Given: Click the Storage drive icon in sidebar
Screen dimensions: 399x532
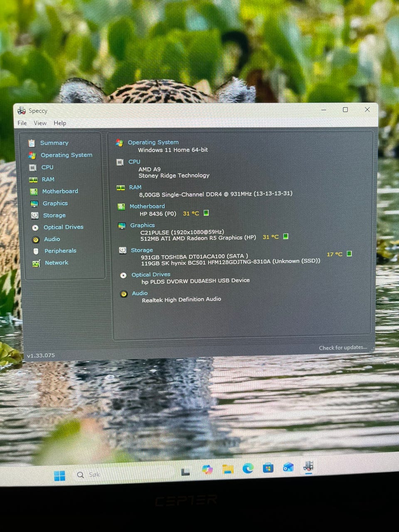Looking at the screenshot, I should tap(35, 215).
